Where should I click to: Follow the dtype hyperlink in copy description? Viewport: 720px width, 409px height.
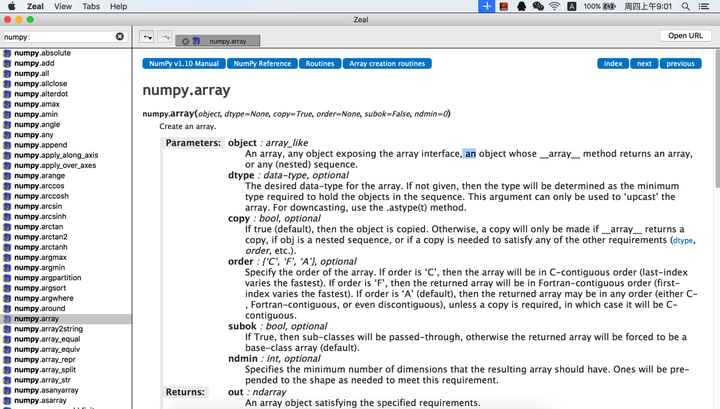tap(683, 240)
